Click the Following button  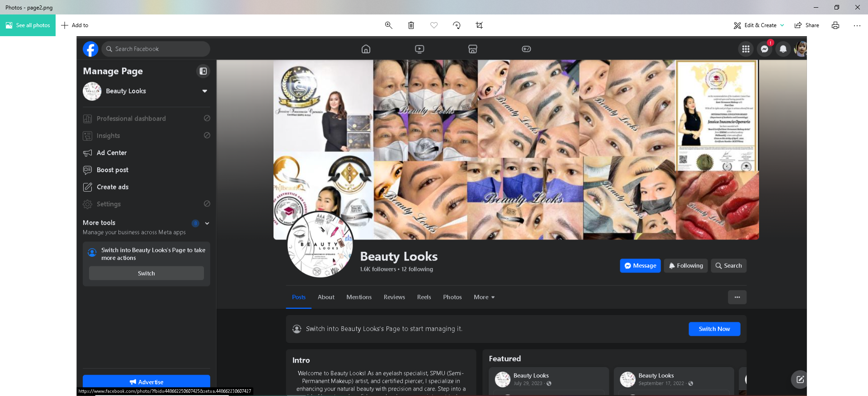tap(686, 266)
